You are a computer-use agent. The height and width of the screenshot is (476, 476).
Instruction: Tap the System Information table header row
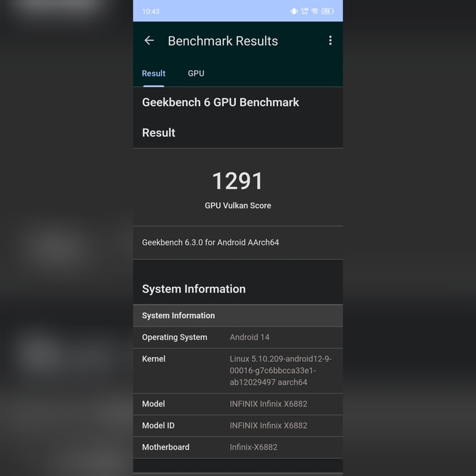(x=238, y=316)
